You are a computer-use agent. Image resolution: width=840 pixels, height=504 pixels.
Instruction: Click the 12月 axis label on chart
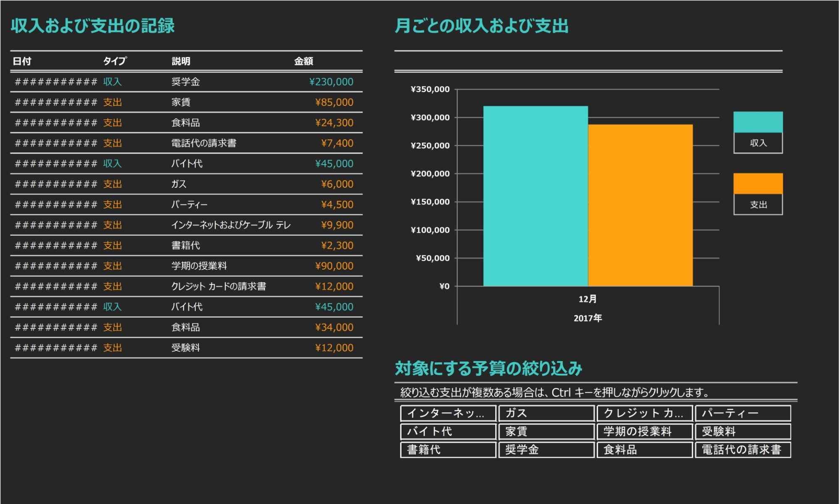(587, 299)
